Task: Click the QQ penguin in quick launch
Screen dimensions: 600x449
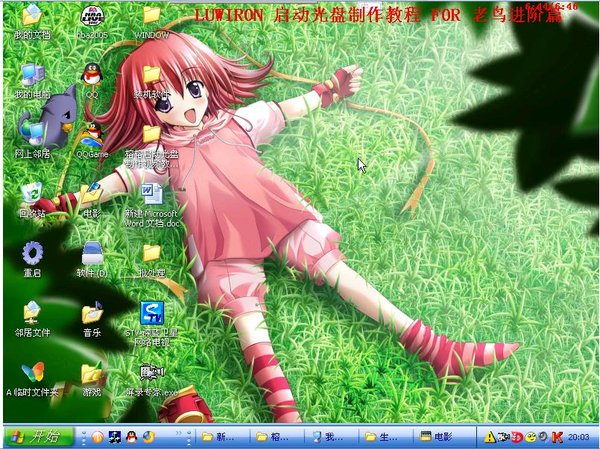Action: tap(131, 437)
